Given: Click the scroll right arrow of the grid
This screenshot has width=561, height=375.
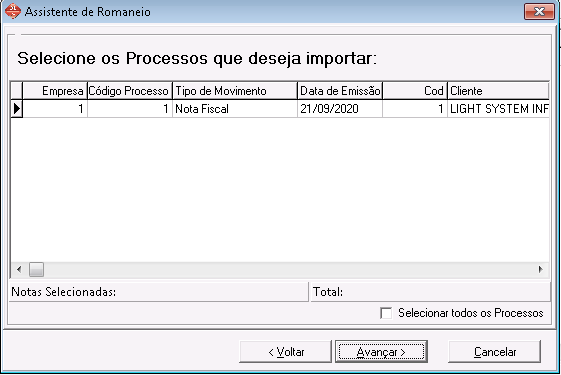Looking at the screenshot, I should [x=541, y=269].
